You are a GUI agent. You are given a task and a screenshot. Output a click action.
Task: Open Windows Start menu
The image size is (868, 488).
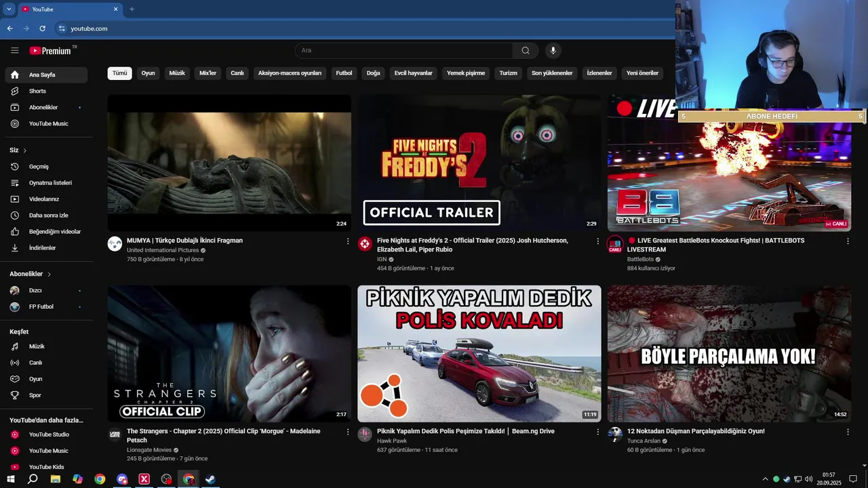[x=11, y=479]
